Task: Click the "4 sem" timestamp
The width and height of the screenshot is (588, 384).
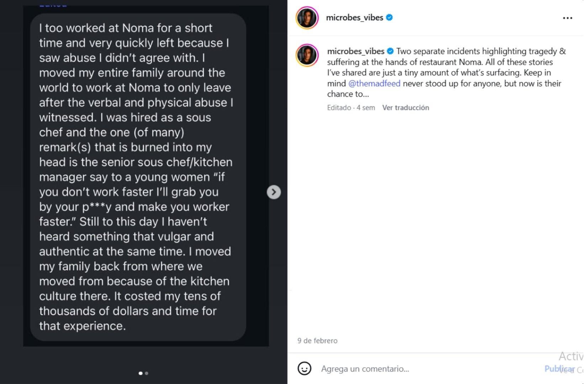Action: click(x=366, y=108)
